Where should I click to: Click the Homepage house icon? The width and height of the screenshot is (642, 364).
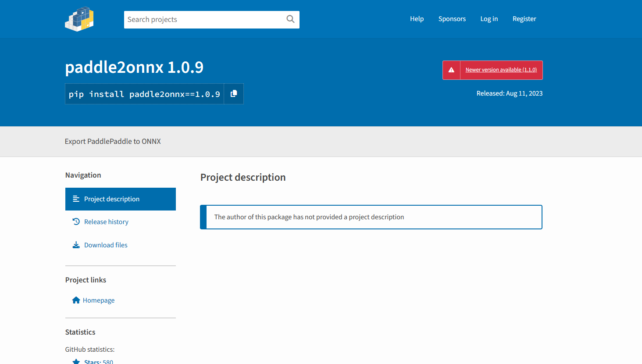coord(76,300)
